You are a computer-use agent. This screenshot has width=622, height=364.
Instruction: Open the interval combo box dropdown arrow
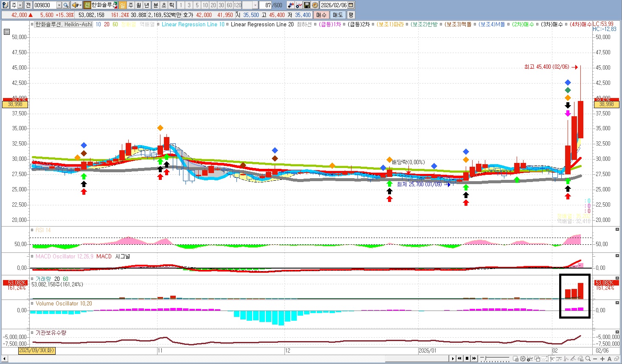(255, 5)
